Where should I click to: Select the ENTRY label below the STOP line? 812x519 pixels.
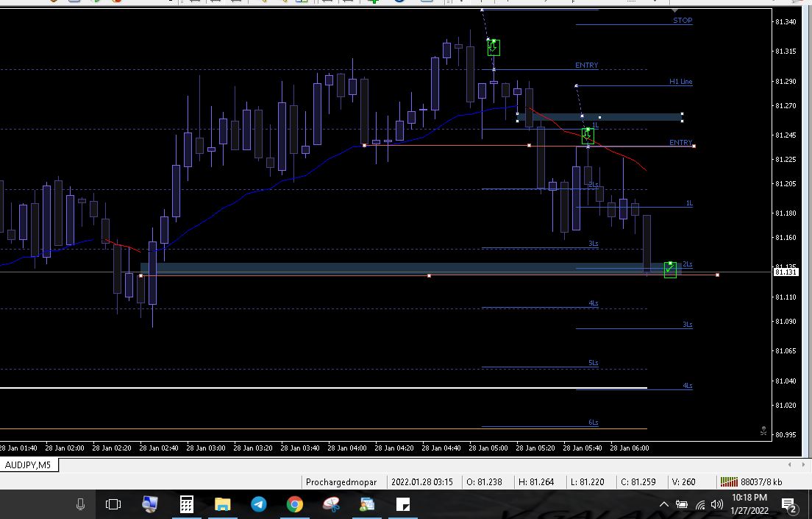pos(586,65)
